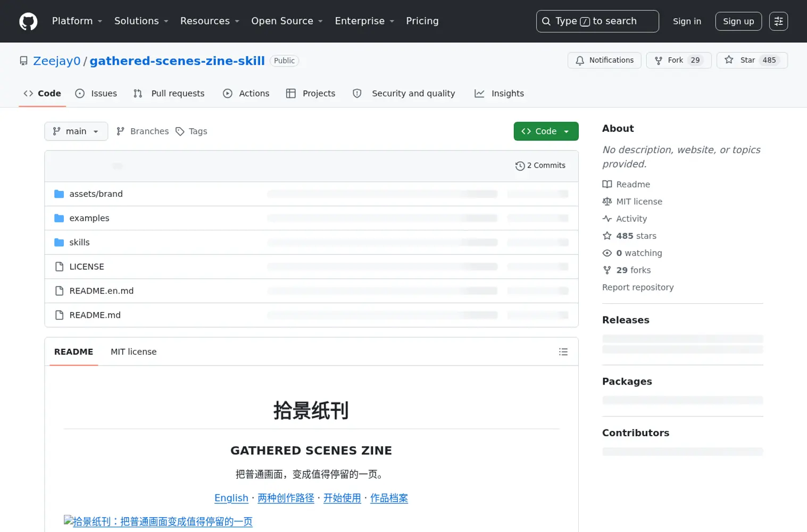This screenshot has width=807, height=532.
Task: Open the 拾景纸刊 banner image link
Action: pyautogui.click(x=158, y=521)
